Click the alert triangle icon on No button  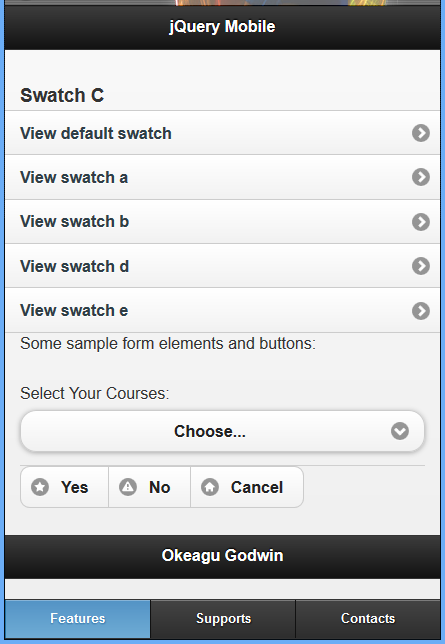128,487
